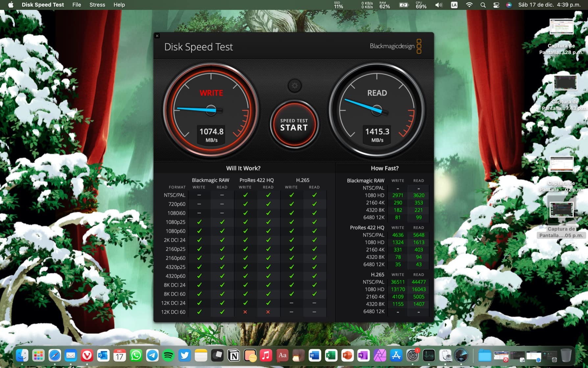The height and width of the screenshot is (368, 588).
Task: Open the Help menu
Action: (119, 5)
